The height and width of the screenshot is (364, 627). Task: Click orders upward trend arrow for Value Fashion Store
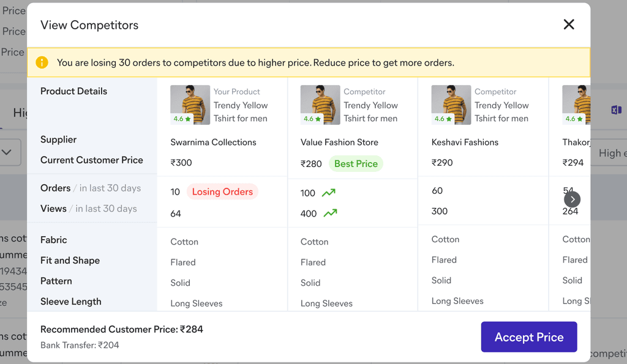[x=329, y=193]
